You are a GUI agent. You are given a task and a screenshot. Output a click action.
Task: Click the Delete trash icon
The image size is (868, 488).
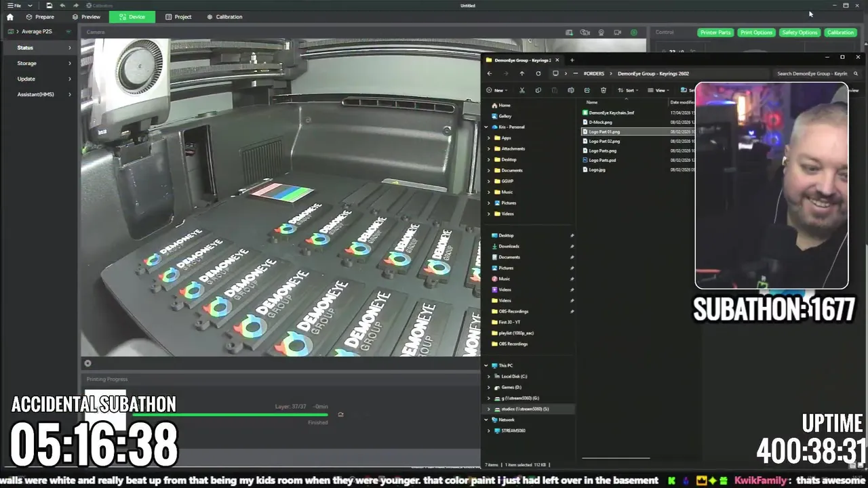tap(603, 90)
